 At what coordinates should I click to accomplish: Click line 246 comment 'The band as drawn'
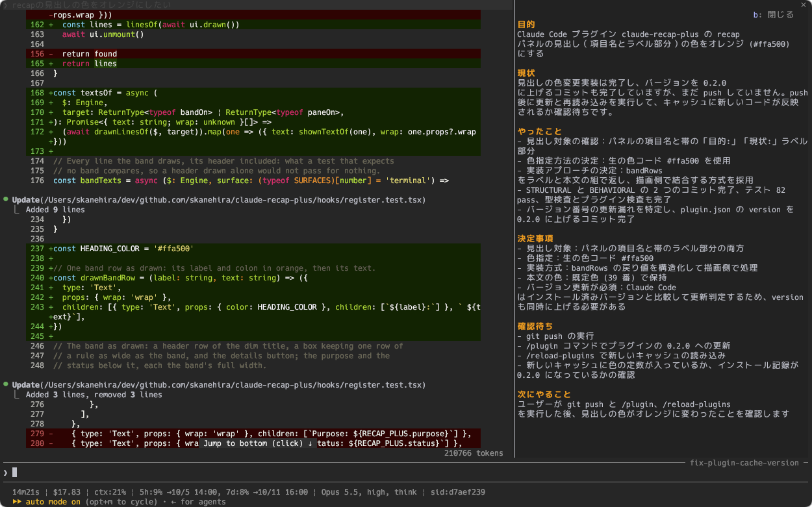228,346
